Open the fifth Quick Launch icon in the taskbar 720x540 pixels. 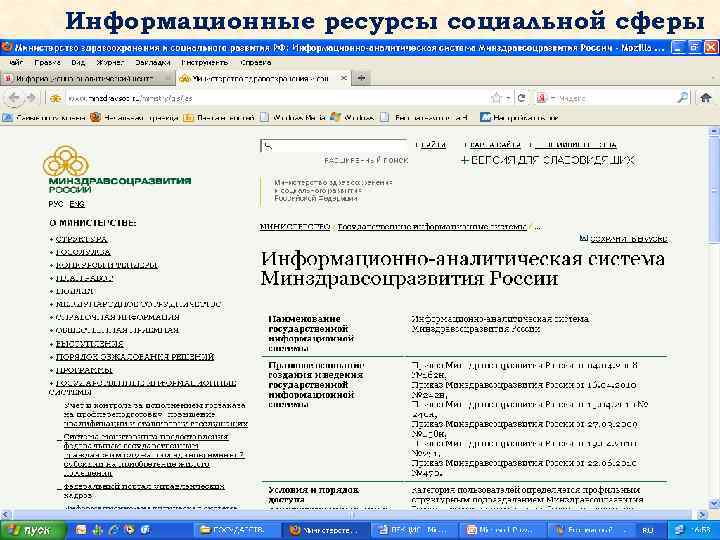146,530
